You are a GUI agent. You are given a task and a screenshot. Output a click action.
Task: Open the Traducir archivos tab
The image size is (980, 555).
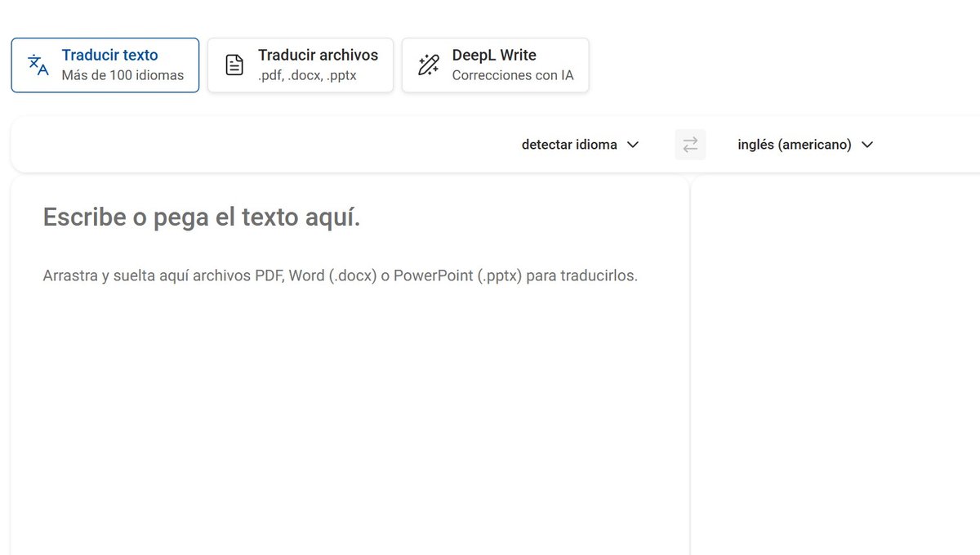coord(318,56)
